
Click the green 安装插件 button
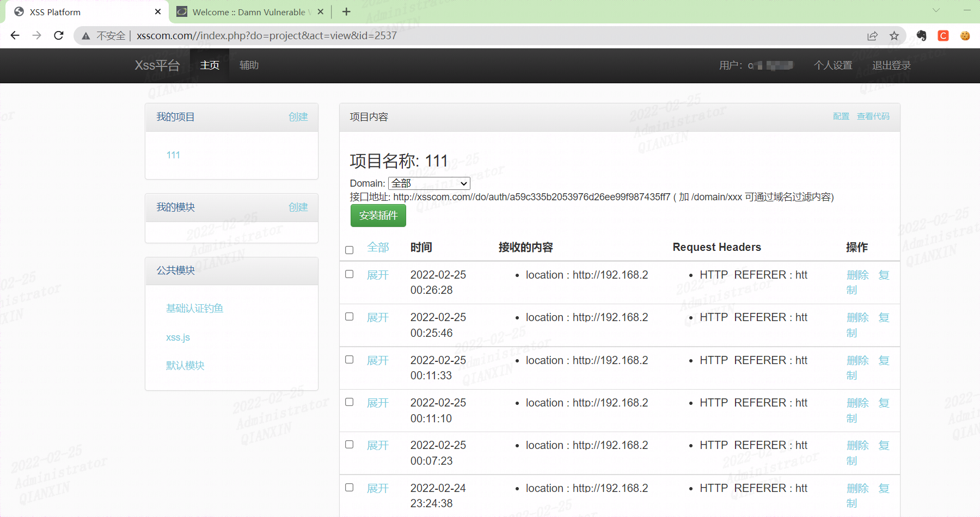378,216
